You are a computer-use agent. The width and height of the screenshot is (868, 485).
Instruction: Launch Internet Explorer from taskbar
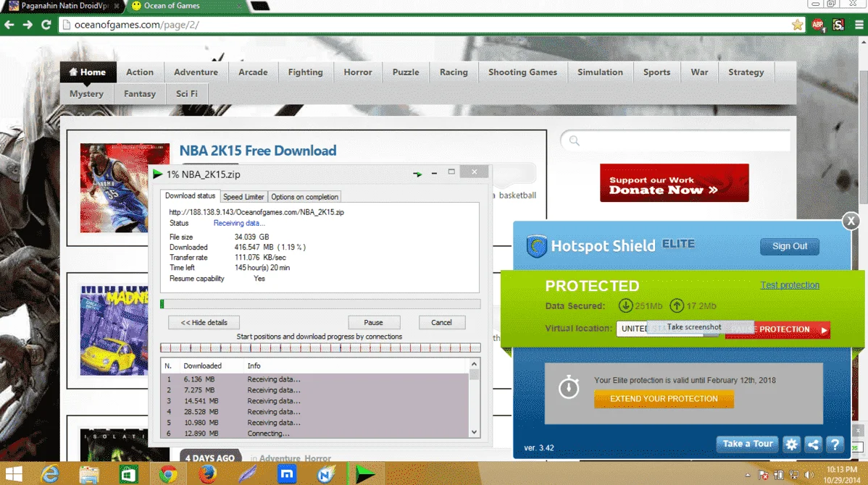[x=50, y=474]
